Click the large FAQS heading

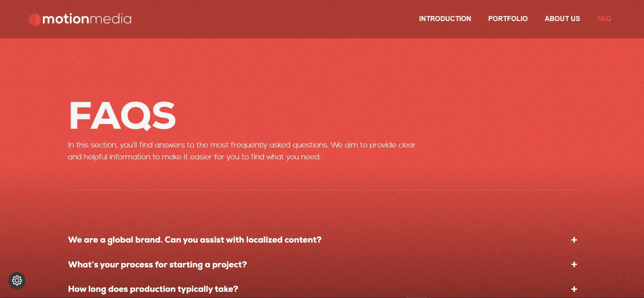(122, 116)
